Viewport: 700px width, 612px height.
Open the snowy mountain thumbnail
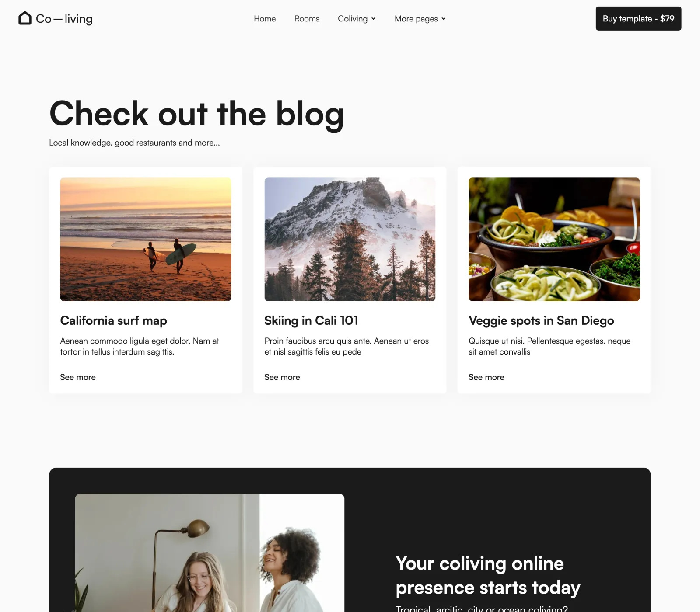[x=350, y=239]
